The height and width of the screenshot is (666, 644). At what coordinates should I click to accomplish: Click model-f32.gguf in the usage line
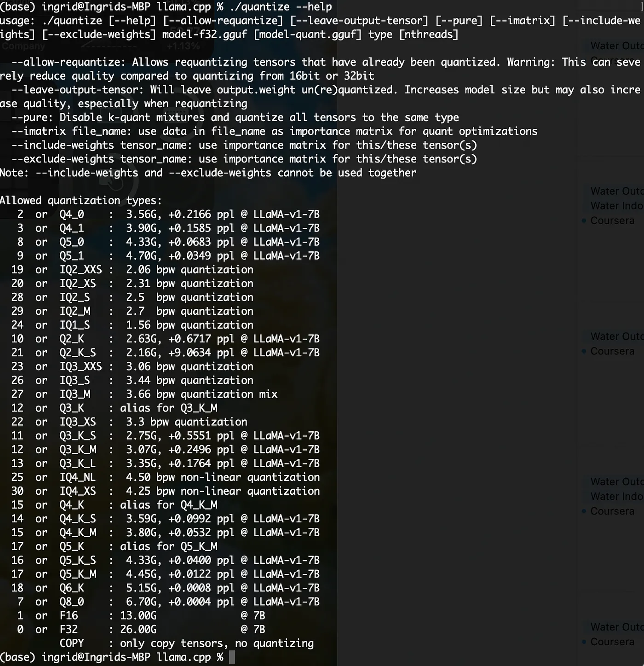pos(204,35)
